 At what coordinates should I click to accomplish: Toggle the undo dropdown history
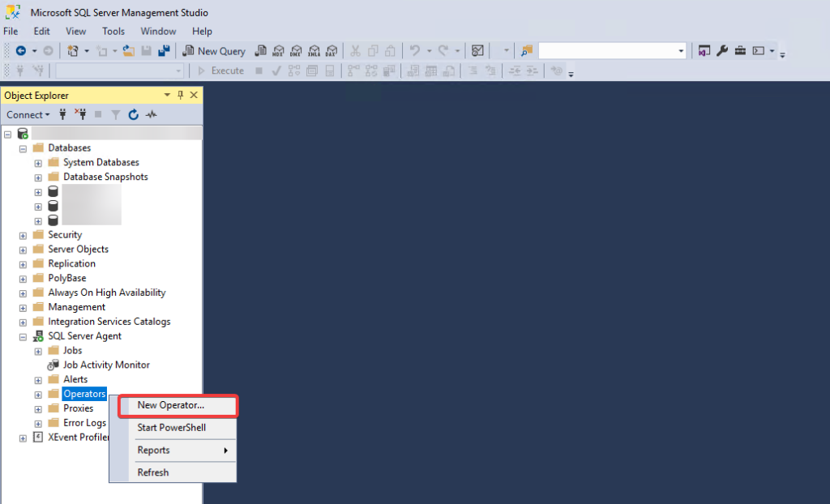pos(428,50)
